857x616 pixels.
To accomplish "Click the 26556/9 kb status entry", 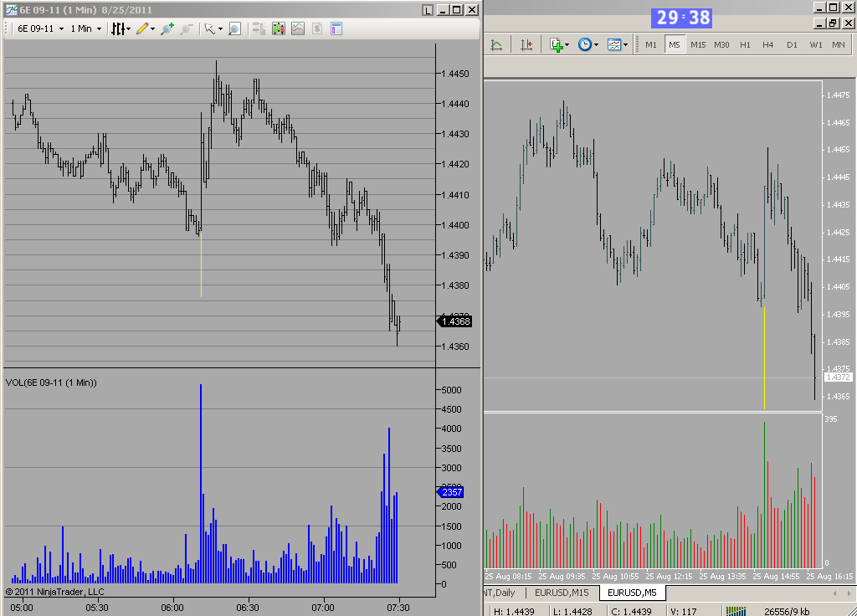I will pyautogui.click(x=787, y=612).
